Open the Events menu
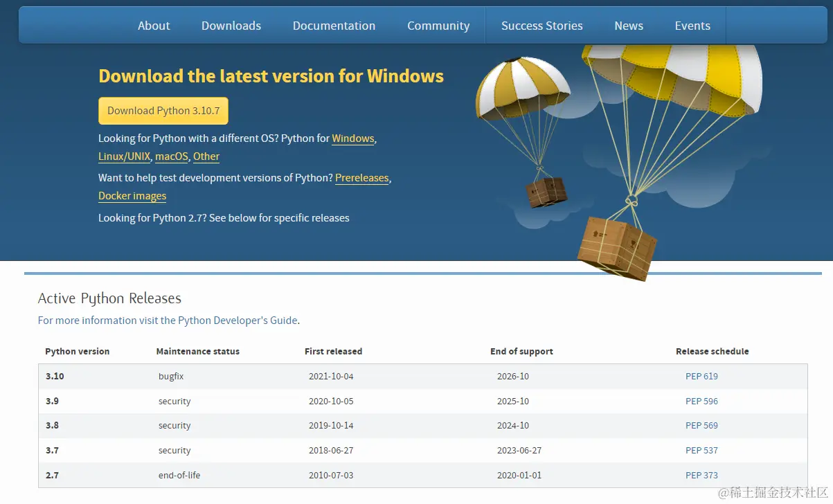833x504 pixels. click(x=692, y=26)
